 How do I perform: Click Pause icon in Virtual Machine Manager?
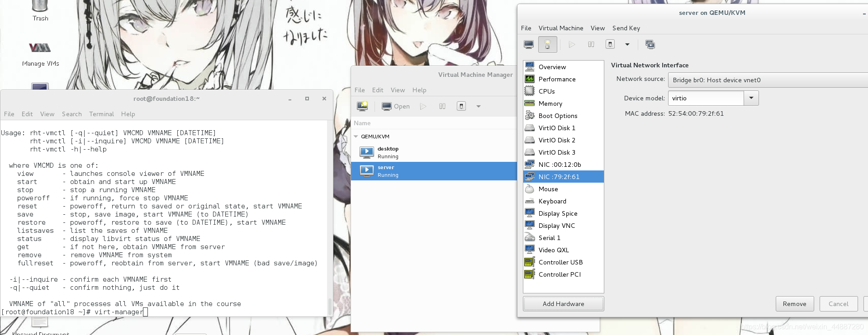click(x=442, y=106)
